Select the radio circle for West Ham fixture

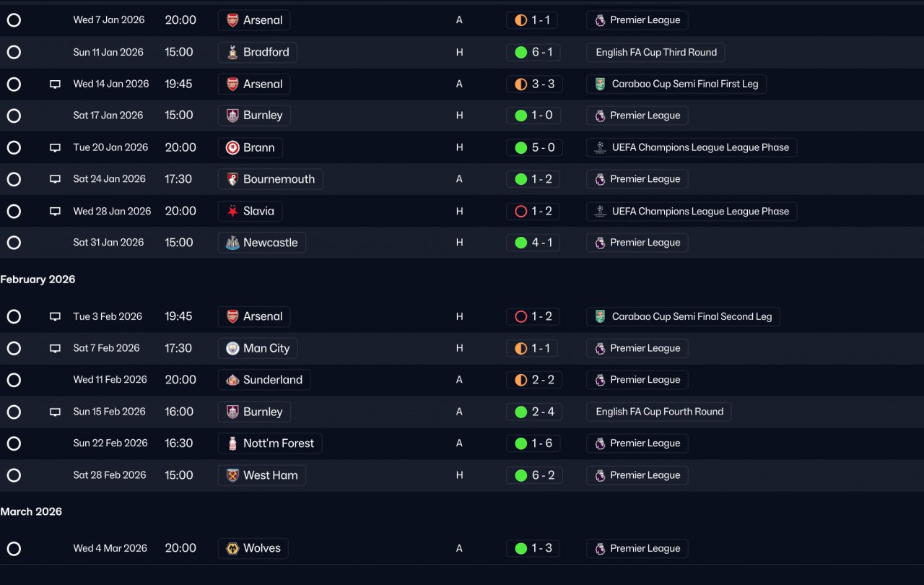[x=14, y=475]
